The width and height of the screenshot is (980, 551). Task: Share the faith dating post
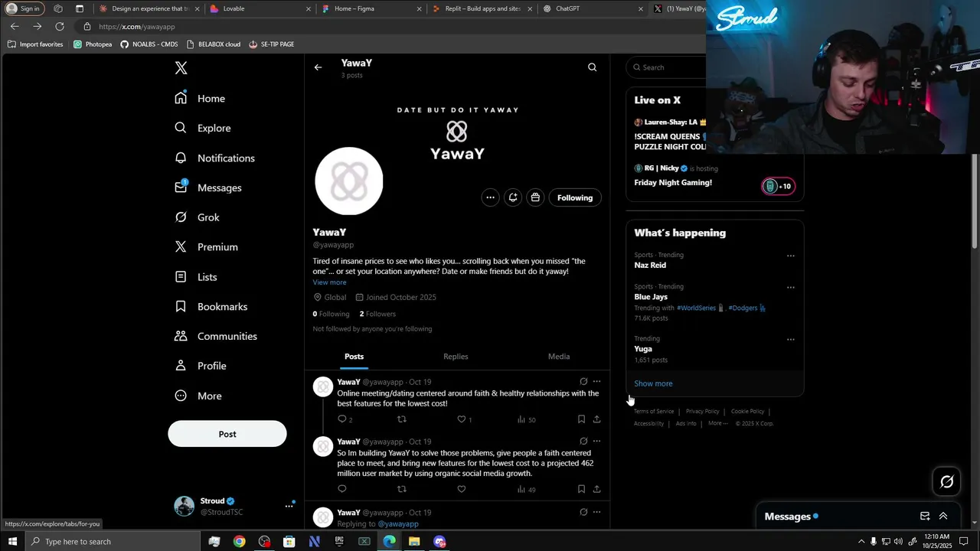[x=596, y=419]
